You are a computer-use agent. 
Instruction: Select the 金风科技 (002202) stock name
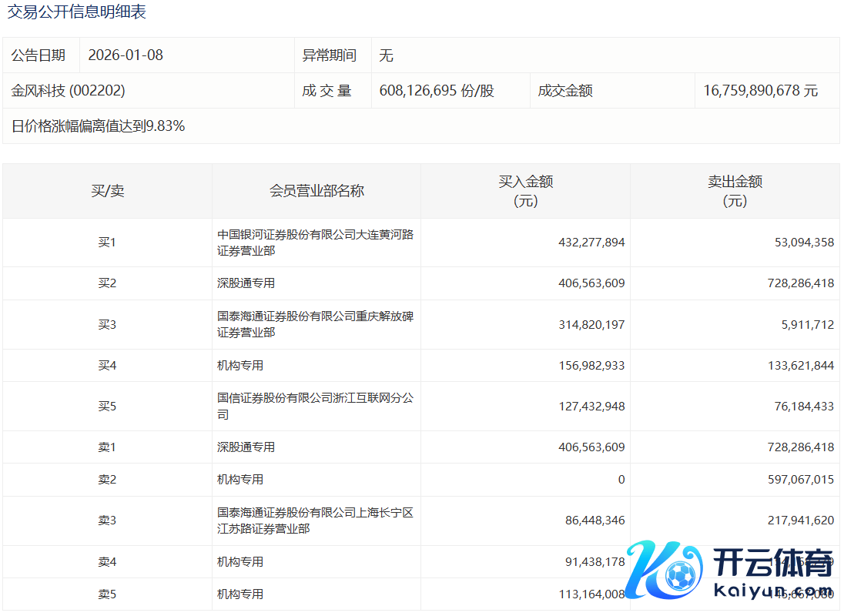[68, 91]
